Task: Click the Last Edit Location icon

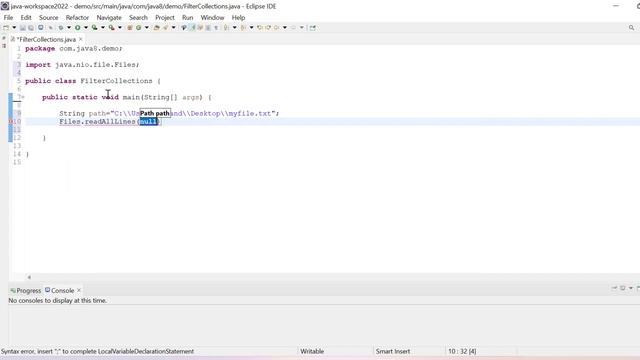Action: [260, 28]
